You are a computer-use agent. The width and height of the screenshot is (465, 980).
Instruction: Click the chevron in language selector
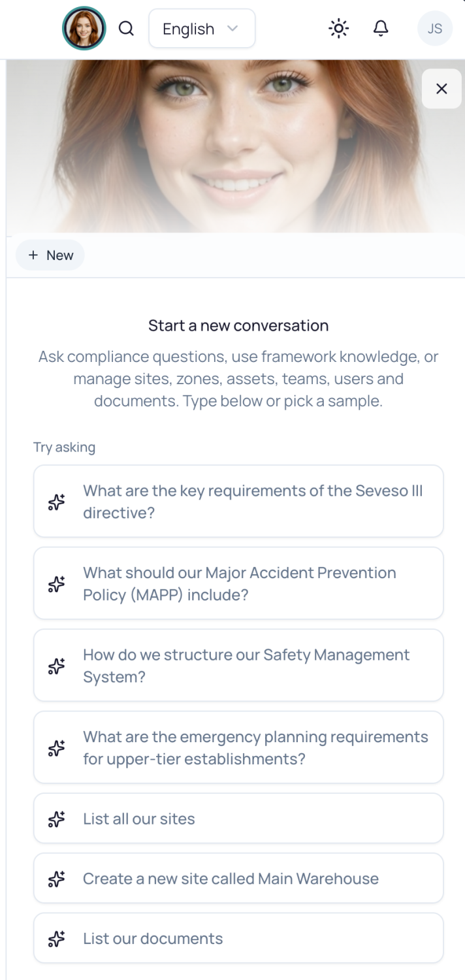232,29
